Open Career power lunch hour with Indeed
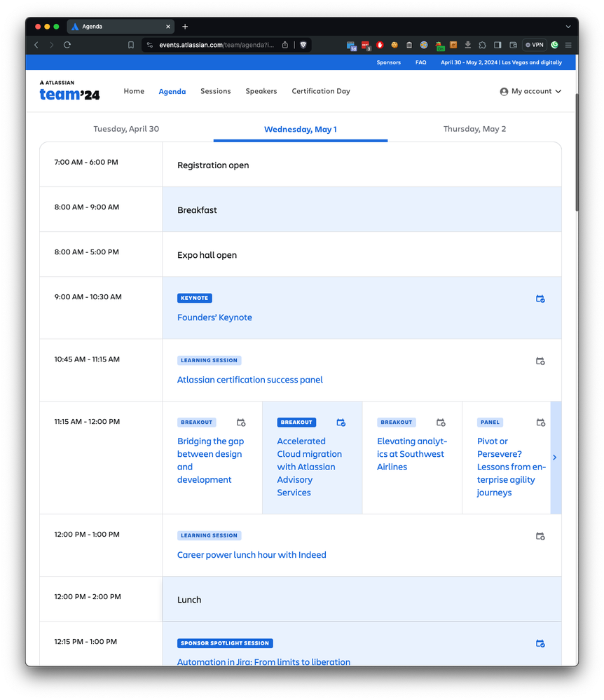Image resolution: width=604 pixels, height=700 pixels. (252, 555)
